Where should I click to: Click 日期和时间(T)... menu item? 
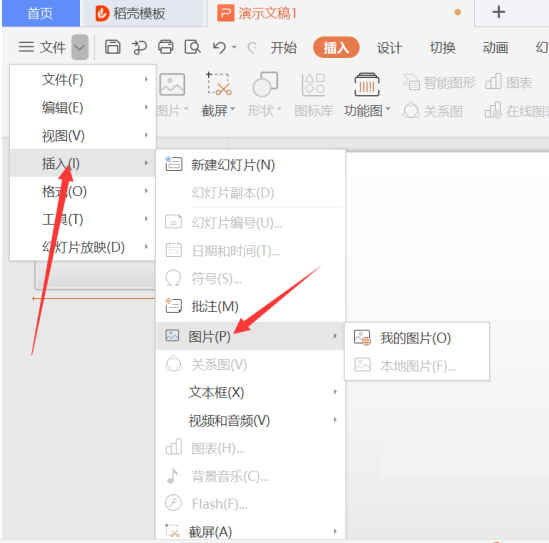point(251,251)
